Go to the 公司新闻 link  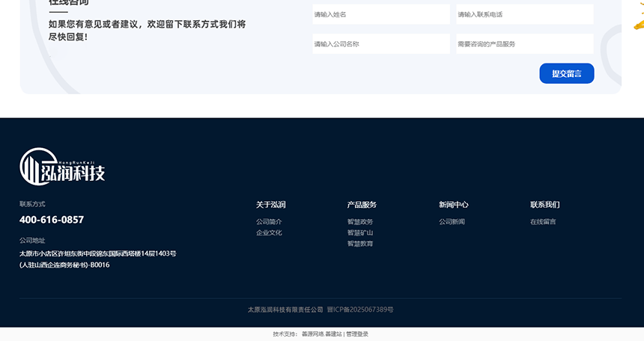[452, 222]
